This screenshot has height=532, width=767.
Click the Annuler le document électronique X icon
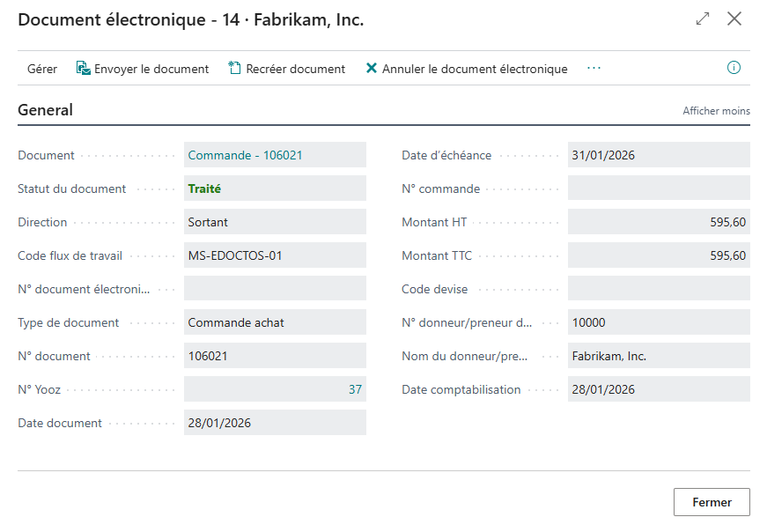point(372,69)
